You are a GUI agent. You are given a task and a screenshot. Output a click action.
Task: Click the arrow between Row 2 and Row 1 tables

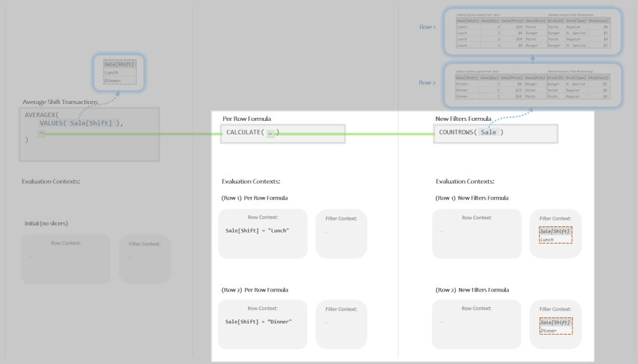click(533, 57)
